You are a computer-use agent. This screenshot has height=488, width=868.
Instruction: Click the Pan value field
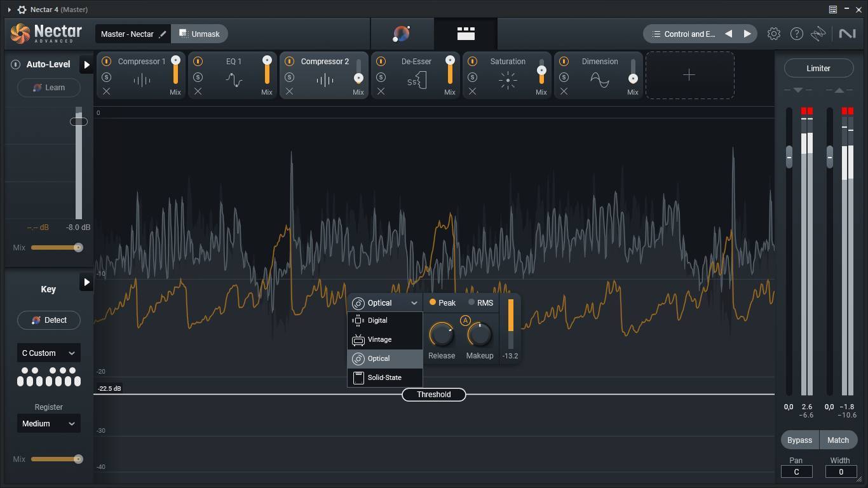pos(796,471)
